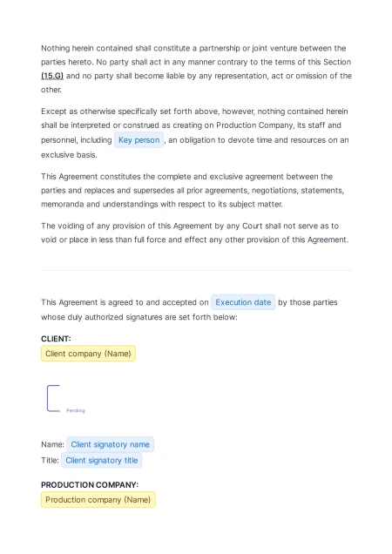The width and height of the screenshot is (392, 554).
Task: Select the Client company (Name) yellow field
Action: pos(88,354)
